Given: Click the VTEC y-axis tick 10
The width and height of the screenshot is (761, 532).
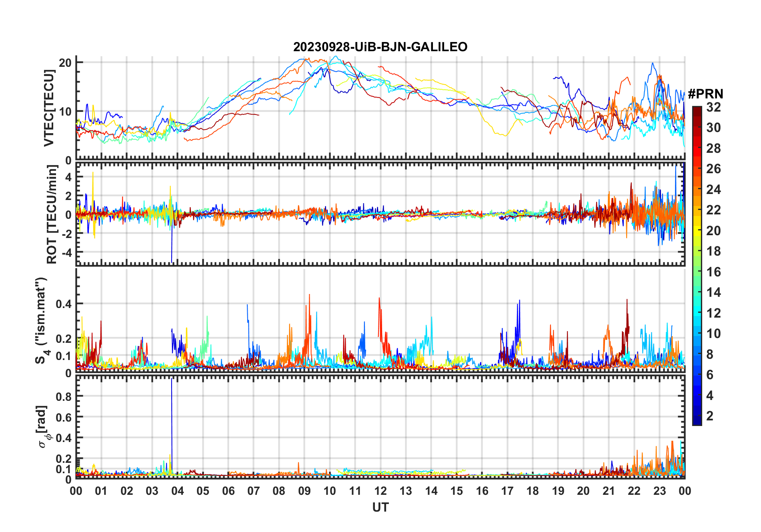Looking at the screenshot, I should point(65,111).
